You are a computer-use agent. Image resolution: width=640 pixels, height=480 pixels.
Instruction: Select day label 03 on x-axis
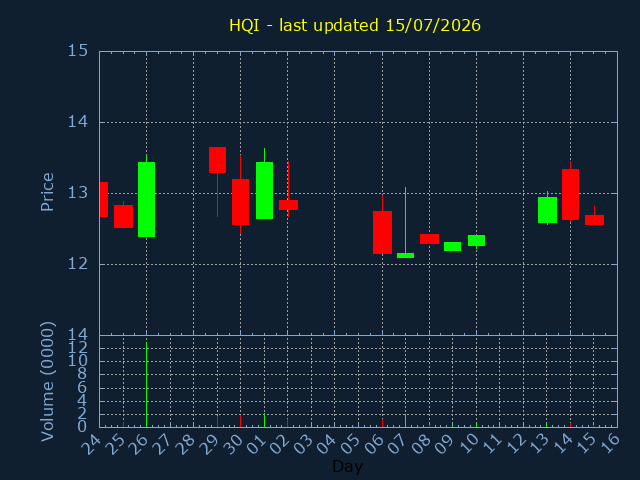[304, 444]
